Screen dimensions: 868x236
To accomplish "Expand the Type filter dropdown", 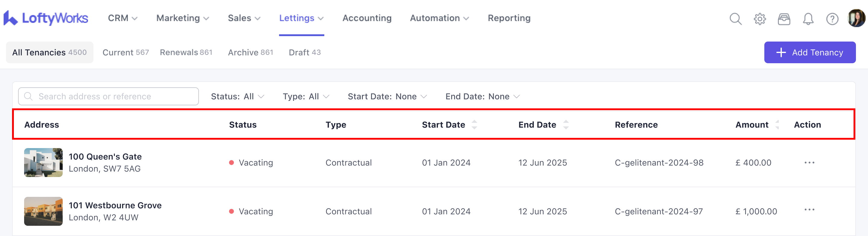I will (306, 97).
